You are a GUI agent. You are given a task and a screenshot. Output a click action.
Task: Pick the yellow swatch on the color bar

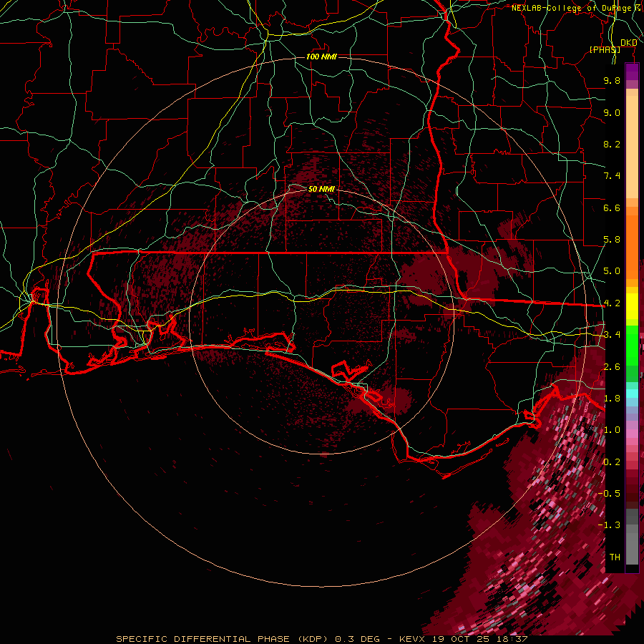[x=632, y=306]
